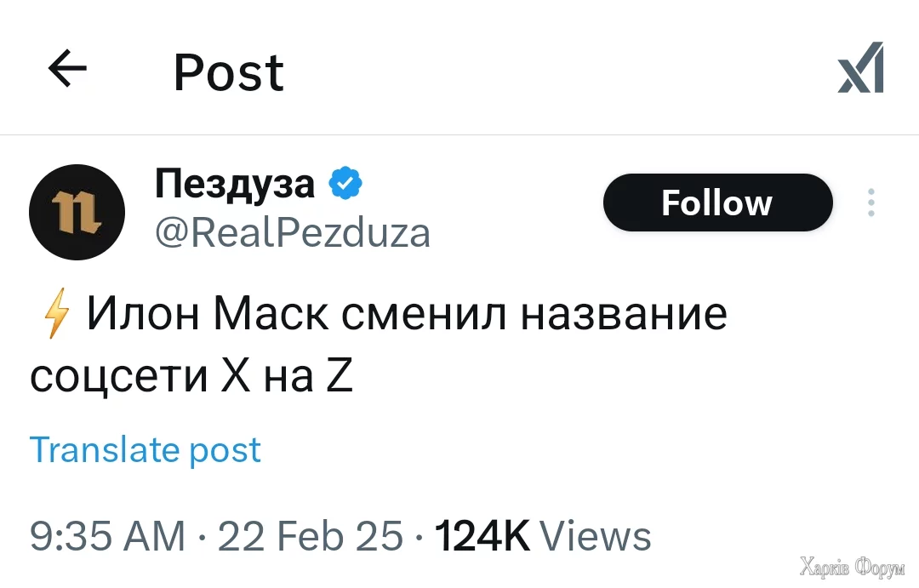The height and width of the screenshot is (588, 919).
Task: Click the text соцсети X на Z
Action: 191,377
